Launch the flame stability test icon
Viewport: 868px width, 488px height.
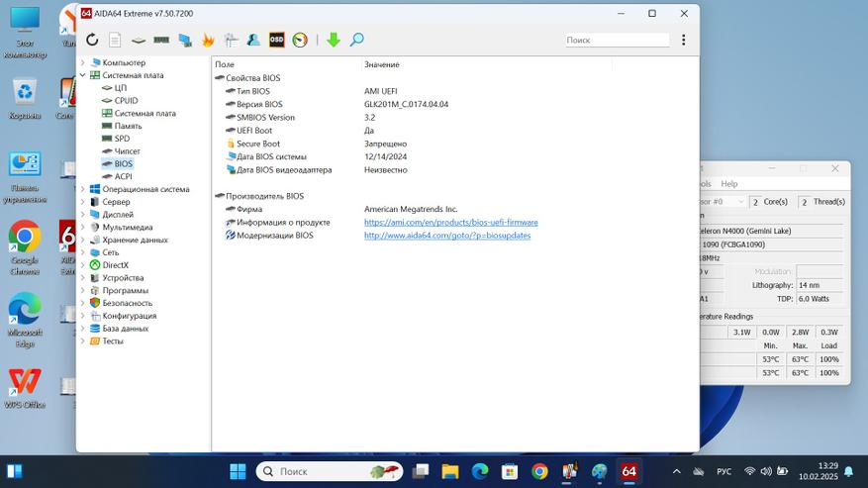(208, 40)
